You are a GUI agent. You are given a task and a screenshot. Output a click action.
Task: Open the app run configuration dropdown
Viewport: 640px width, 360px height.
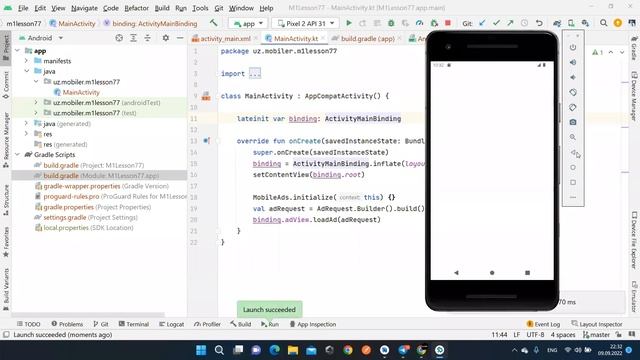tap(248, 24)
